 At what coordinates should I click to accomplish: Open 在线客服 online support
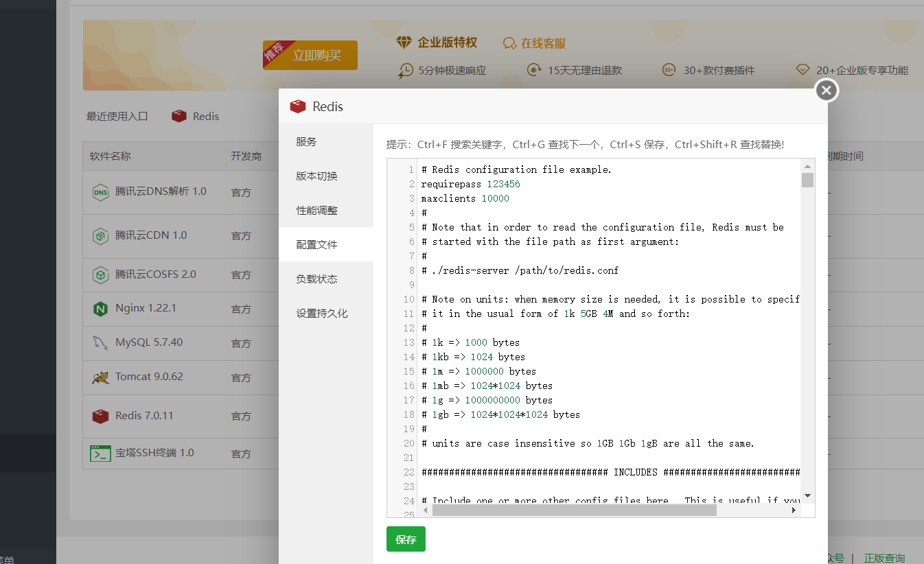pyautogui.click(x=535, y=43)
